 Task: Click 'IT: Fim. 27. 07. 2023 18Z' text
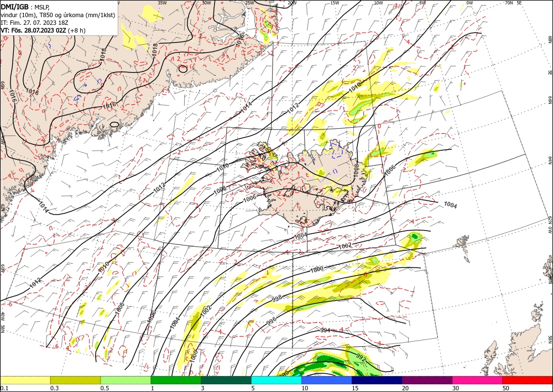34,23
